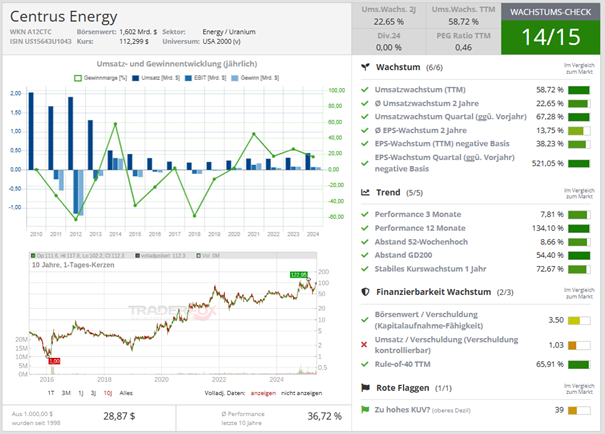Open the Zu hohes KUV? flag entry
This screenshot has width=605, height=434.
click(422, 410)
